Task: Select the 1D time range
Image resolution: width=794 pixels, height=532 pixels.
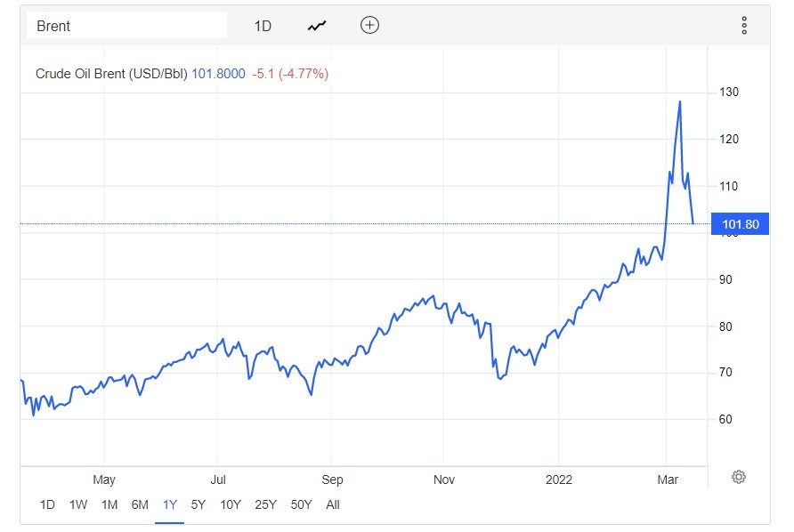Action: click(47, 504)
